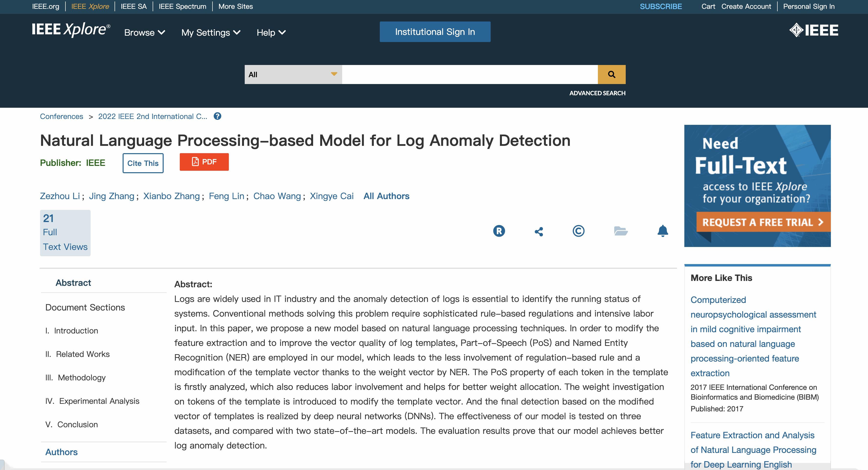Expand the My Settings dropdown
The image size is (868, 470).
pos(210,32)
